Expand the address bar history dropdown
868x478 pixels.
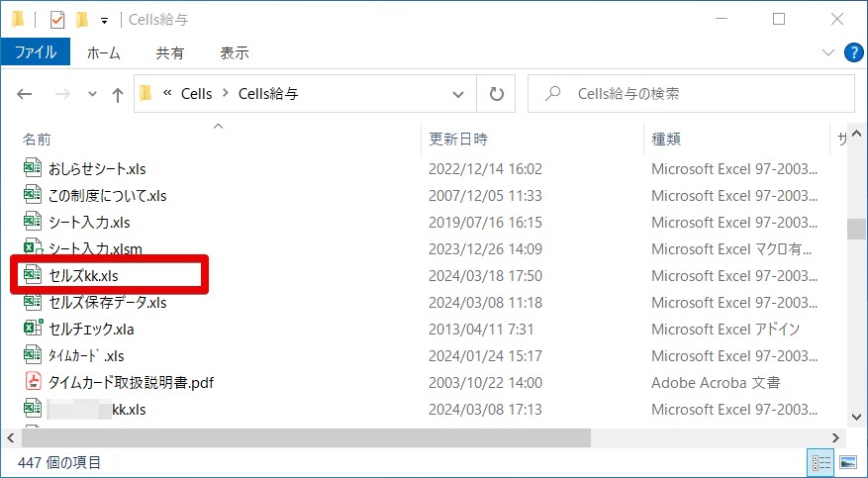pos(458,95)
